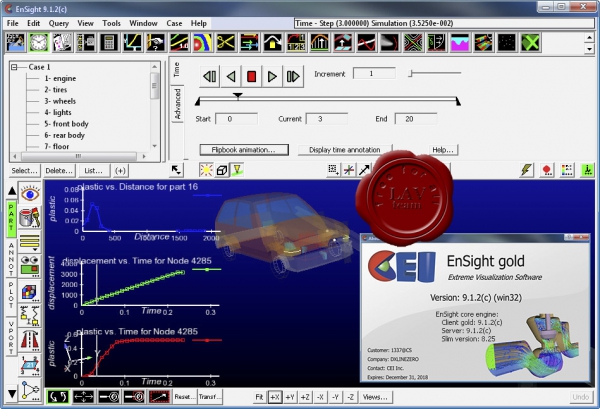600x409 pixels.
Task: Toggle the highlighter selected part icon
Action: [x=237, y=170]
